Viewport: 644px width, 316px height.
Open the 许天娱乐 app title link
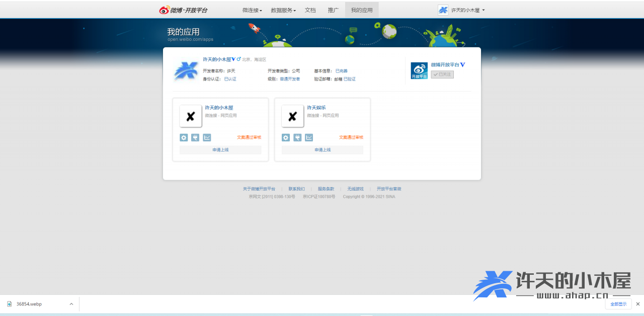coord(316,108)
